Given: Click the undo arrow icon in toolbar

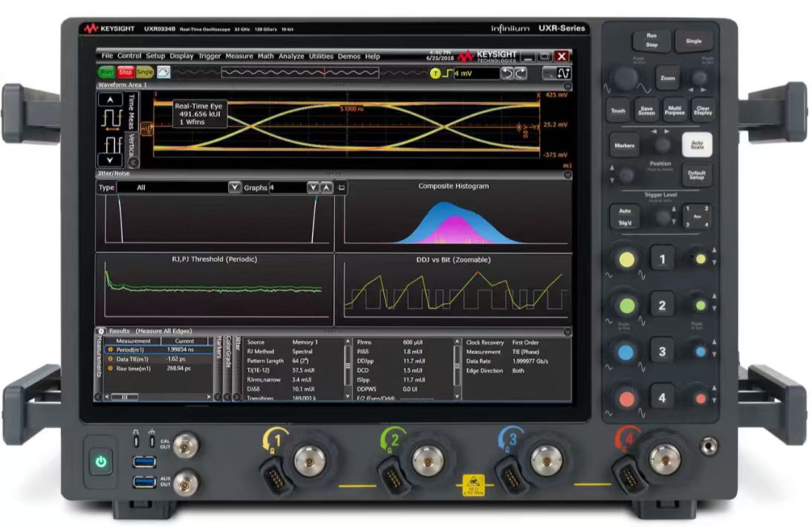Looking at the screenshot, I should [x=507, y=73].
